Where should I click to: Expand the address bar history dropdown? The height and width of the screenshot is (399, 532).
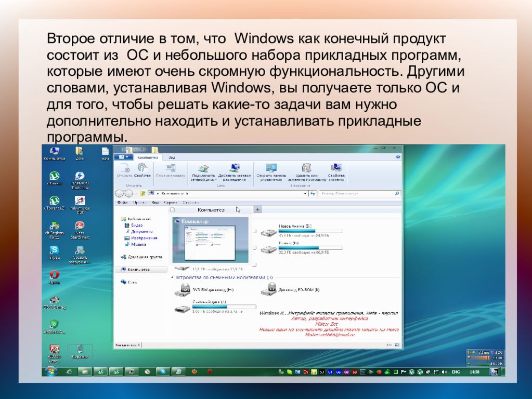tap(305, 194)
